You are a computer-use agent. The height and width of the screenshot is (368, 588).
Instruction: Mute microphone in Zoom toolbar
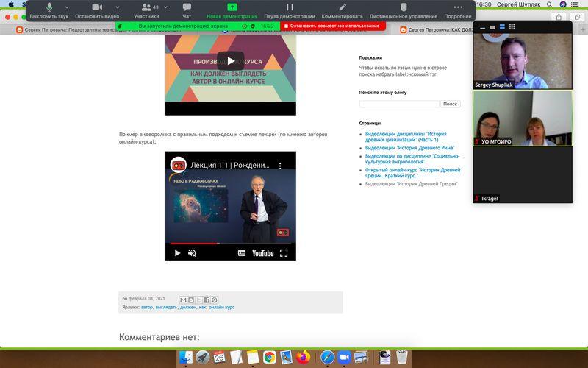pos(49,10)
